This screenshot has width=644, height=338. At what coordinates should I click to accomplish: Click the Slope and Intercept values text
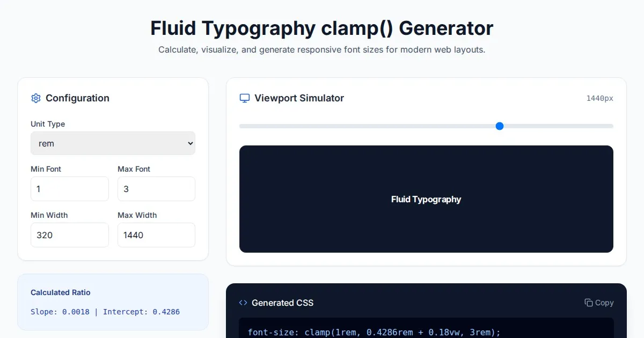[x=105, y=312]
